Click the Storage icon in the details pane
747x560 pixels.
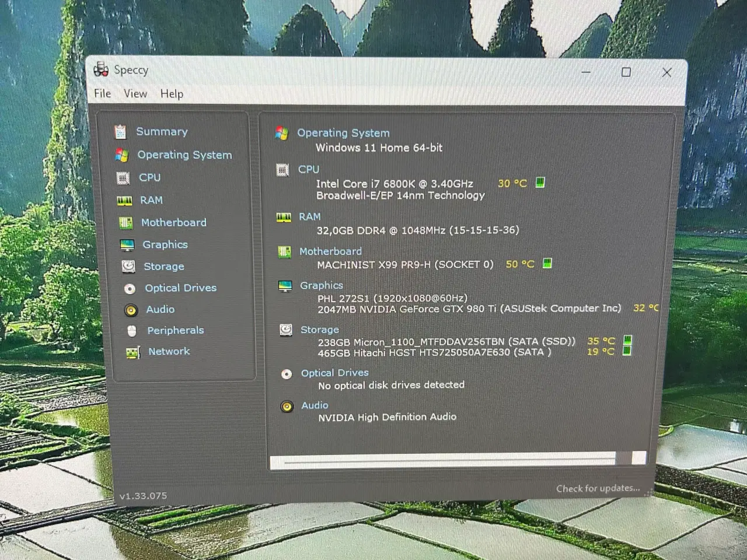point(285,330)
